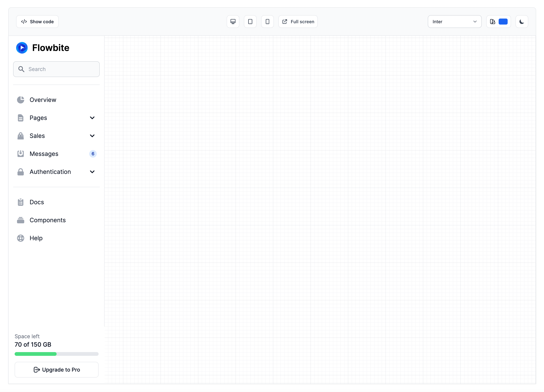Open the color swatches picker icon
The image size is (544, 392).
pos(492,21)
